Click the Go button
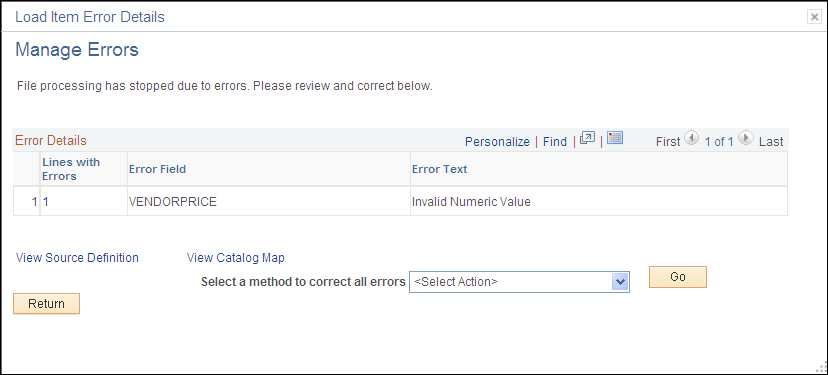This screenshot has width=828, height=375. (x=678, y=277)
